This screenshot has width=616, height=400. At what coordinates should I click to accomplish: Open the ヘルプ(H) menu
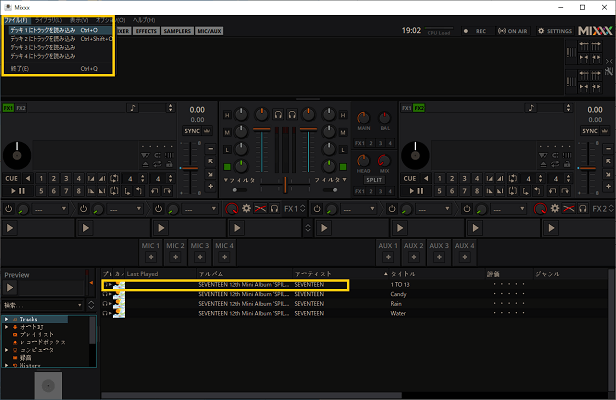(x=144, y=20)
